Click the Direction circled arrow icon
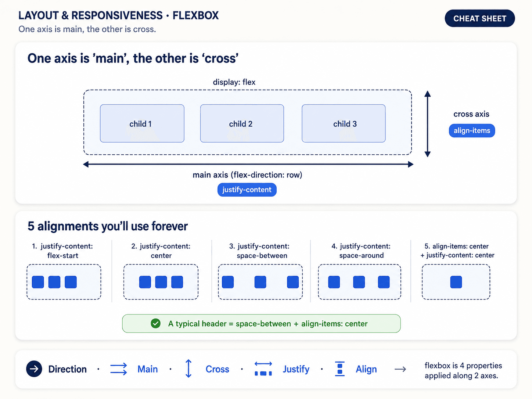 [x=34, y=369]
